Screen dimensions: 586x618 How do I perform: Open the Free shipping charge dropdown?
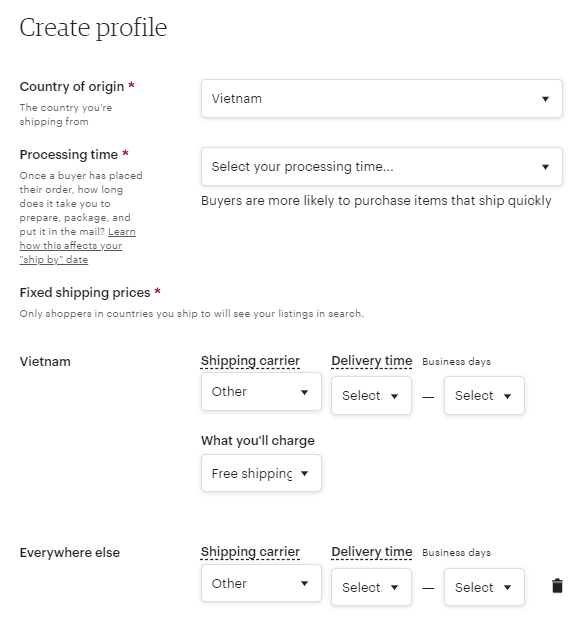pos(261,473)
